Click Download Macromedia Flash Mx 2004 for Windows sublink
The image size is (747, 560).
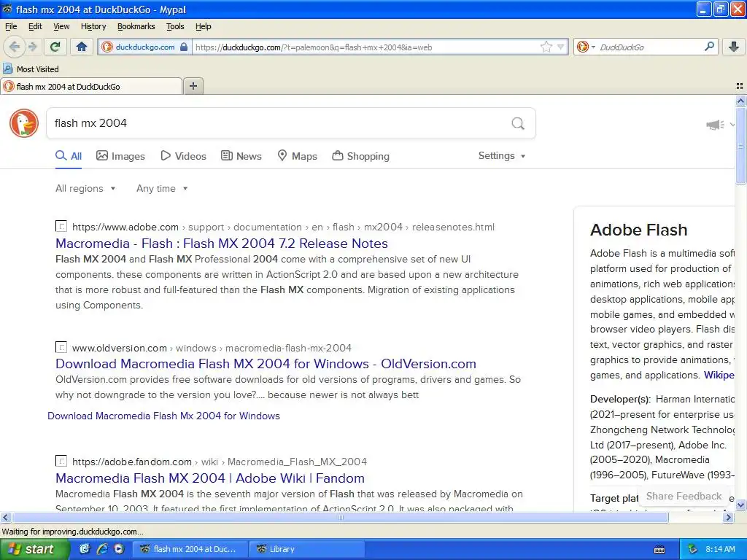[163, 416]
